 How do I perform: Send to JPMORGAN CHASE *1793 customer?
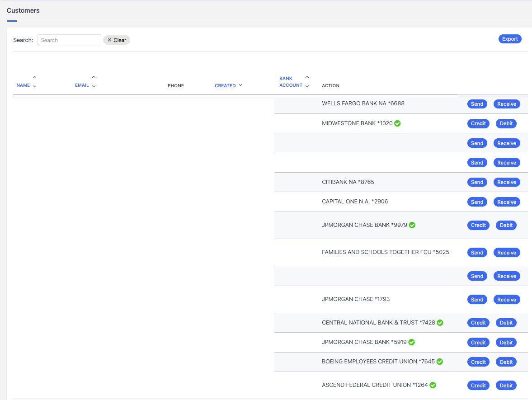pos(477,300)
